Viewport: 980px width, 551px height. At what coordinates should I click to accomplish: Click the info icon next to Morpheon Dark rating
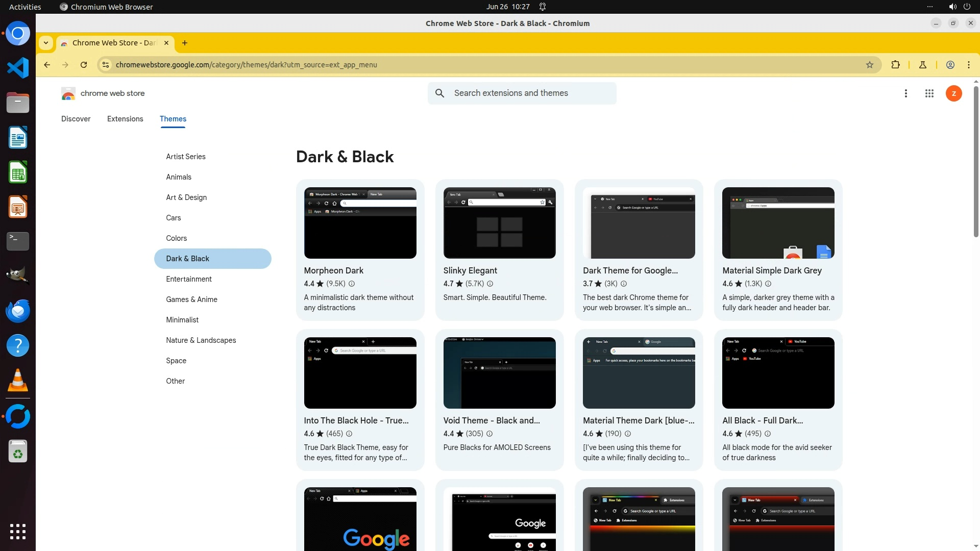click(352, 284)
